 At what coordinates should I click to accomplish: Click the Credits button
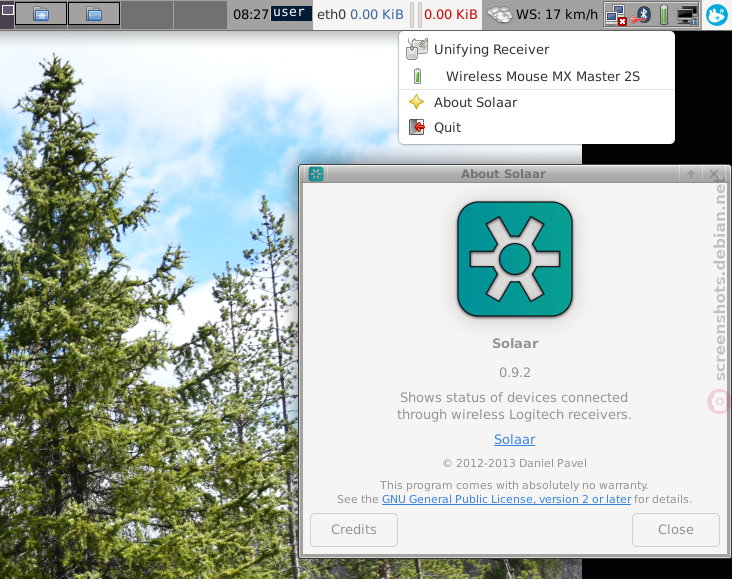[x=354, y=530]
